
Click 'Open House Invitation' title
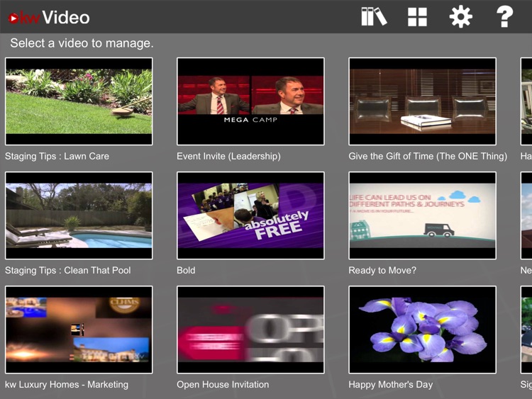[223, 384]
